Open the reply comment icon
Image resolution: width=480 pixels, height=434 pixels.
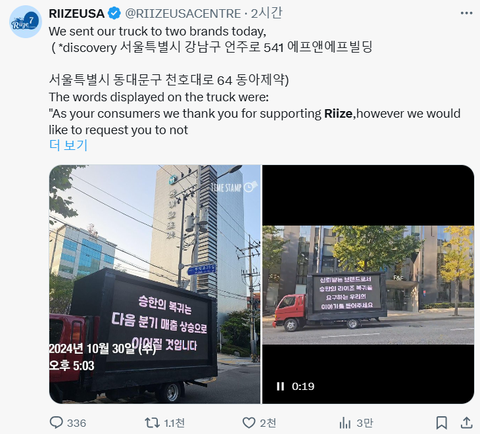(x=56, y=422)
